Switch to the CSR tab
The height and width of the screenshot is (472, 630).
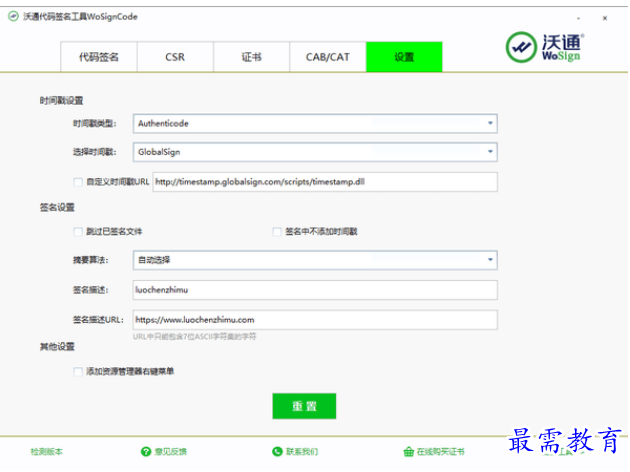point(175,57)
